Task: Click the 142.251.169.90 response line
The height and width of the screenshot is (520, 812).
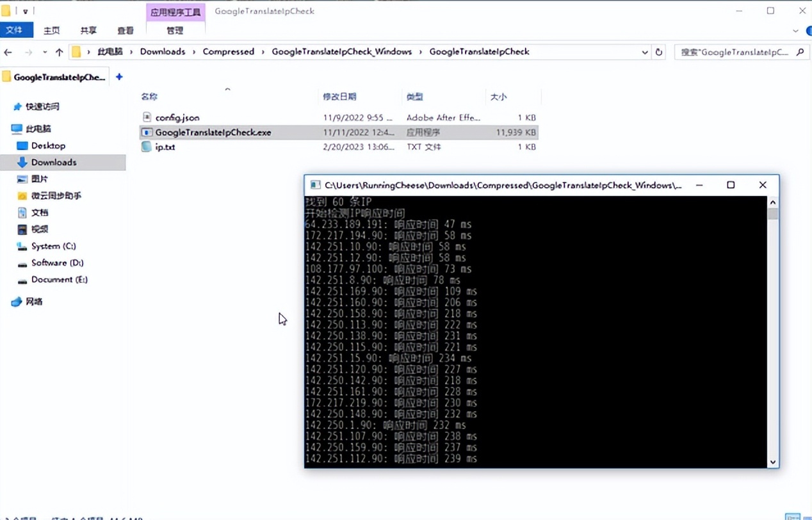Action: (391, 291)
